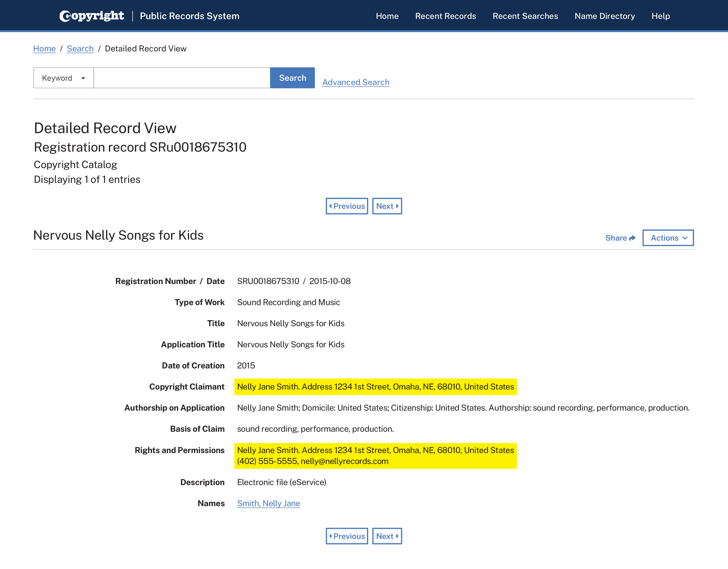The width and height of the screenshot is (728, 569).
Task: Click the blue Search button
Action: tap(292, 78)
